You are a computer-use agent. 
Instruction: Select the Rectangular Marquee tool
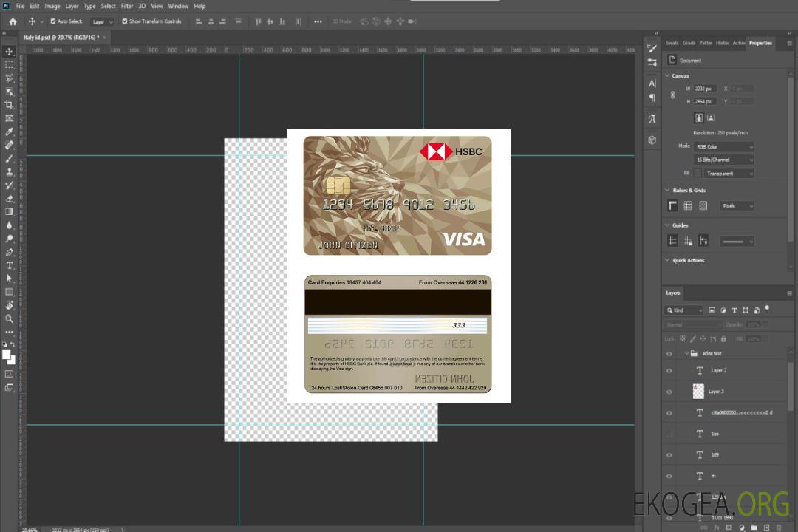(x=9, y=65)
